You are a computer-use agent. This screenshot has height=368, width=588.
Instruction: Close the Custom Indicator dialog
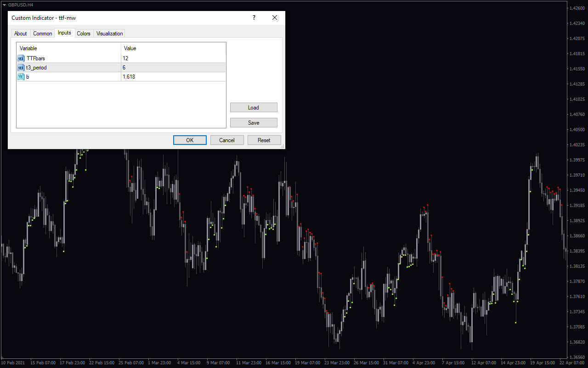[275, 18]
